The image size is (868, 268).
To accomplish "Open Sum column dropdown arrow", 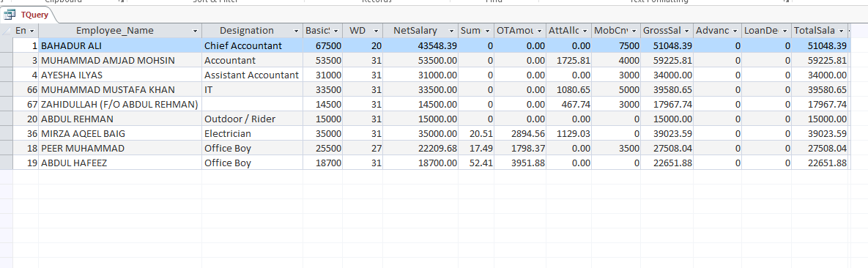I will click(487, 31).
